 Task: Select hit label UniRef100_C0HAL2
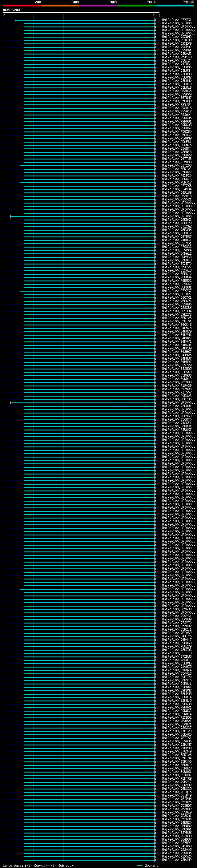click(177, 254)
